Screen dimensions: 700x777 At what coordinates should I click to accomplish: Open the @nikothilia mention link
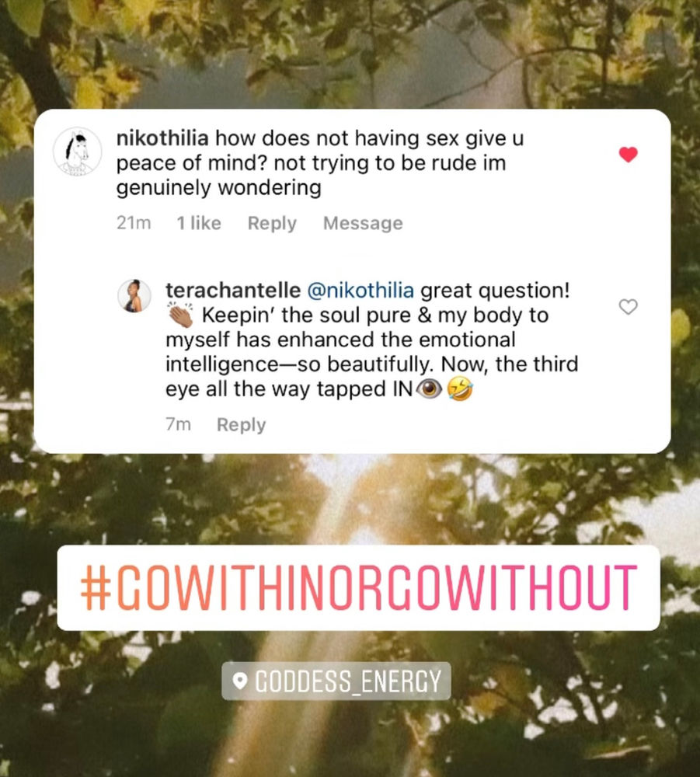click(x=360, y=291)
